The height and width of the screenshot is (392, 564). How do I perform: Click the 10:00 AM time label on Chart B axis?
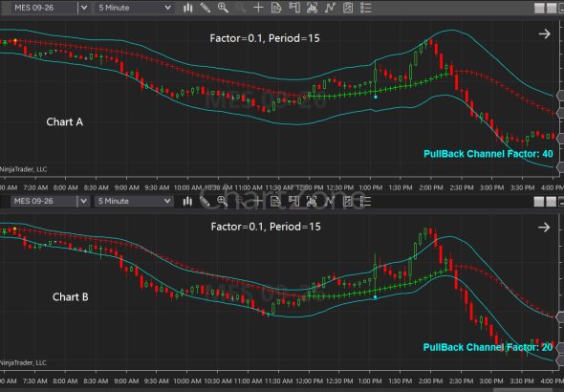pyautogui.click(x=187, y=381)
